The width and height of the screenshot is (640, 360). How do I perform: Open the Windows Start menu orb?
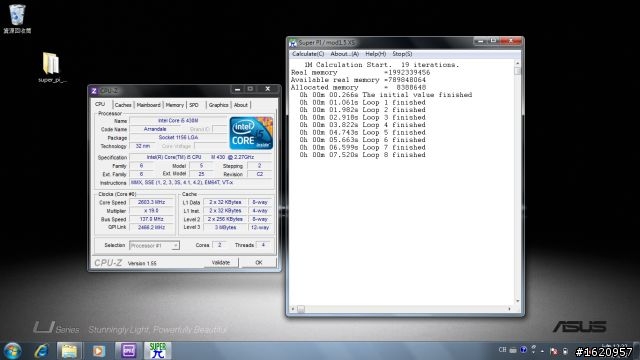click(x=12, y=351)
